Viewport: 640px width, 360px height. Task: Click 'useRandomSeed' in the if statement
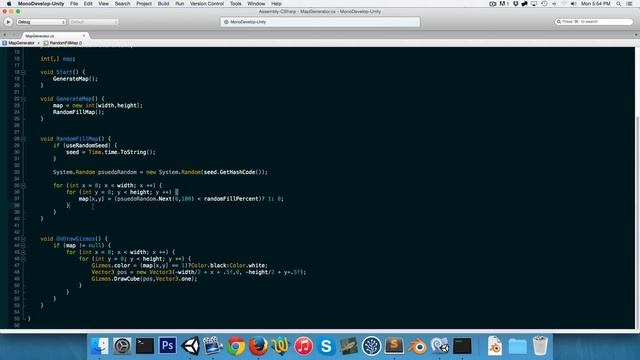point(87,146)
